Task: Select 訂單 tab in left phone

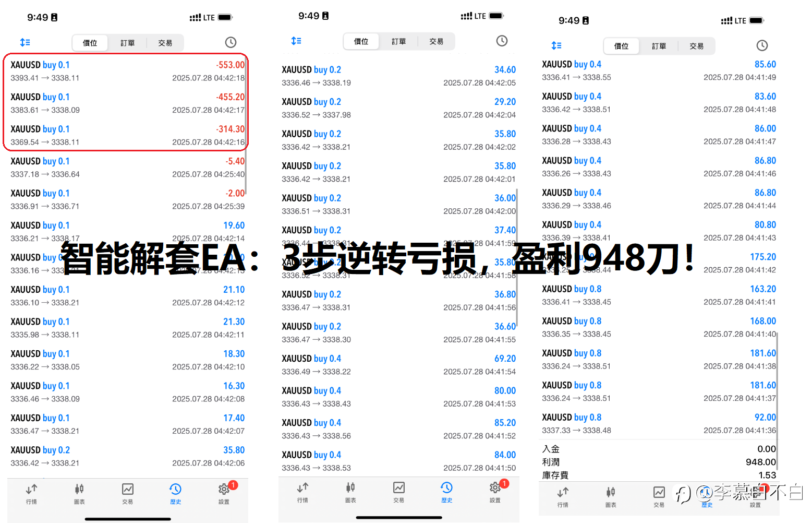Action: coord(128,43)
